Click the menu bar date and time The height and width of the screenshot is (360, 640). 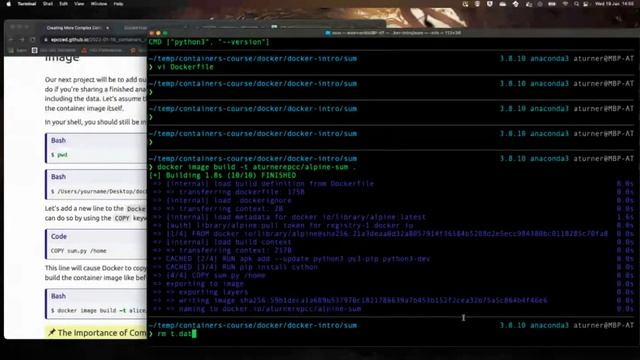pyautogui.click(x=614, y=4)
